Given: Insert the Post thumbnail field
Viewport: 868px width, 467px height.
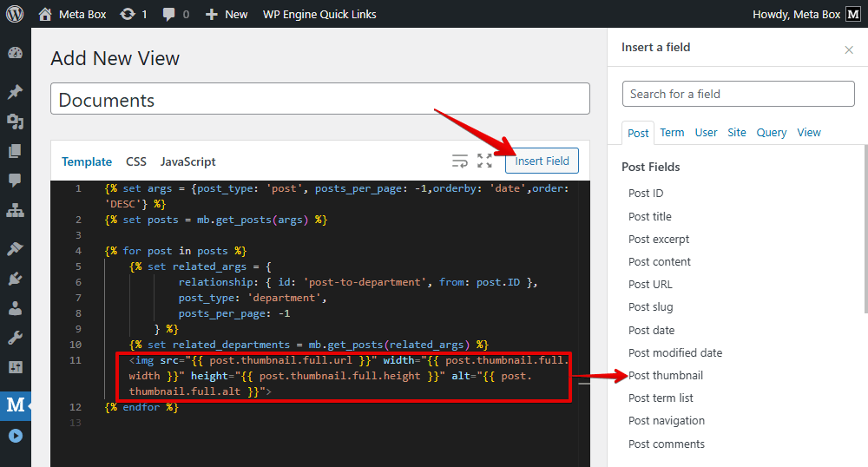Looking at the screenshot, I should coord(666,376).
